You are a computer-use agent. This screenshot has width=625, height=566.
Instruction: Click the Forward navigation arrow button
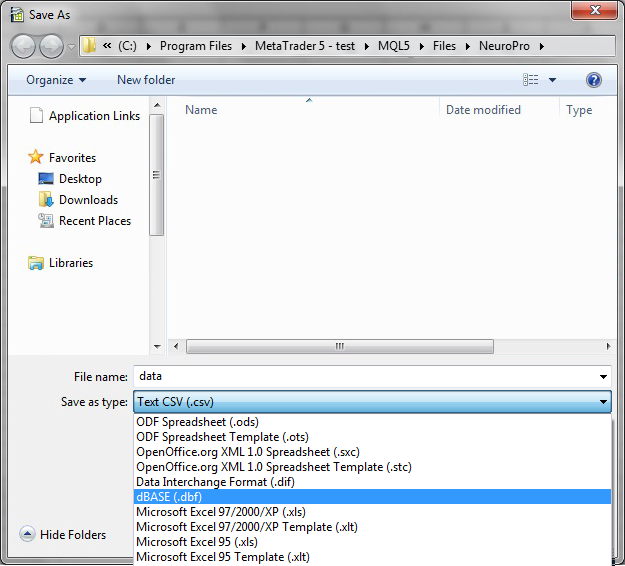click(x=51, y=47)
